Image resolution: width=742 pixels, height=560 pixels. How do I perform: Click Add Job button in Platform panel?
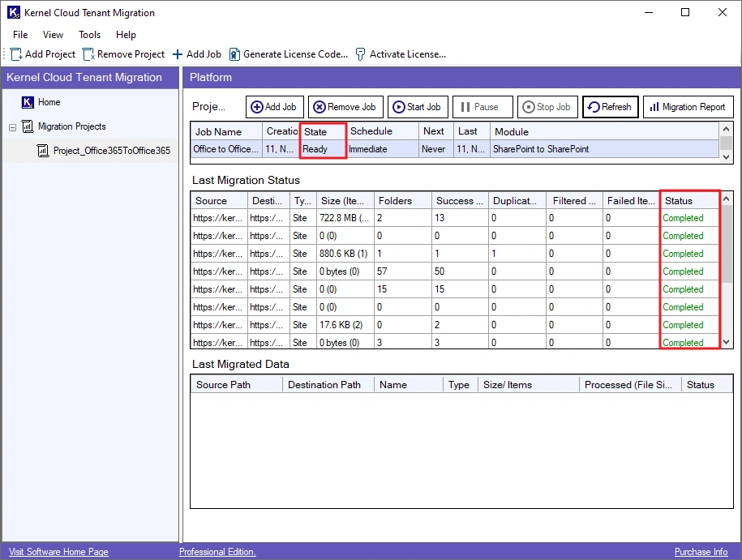pyautogui.click(x=273, y=107)
